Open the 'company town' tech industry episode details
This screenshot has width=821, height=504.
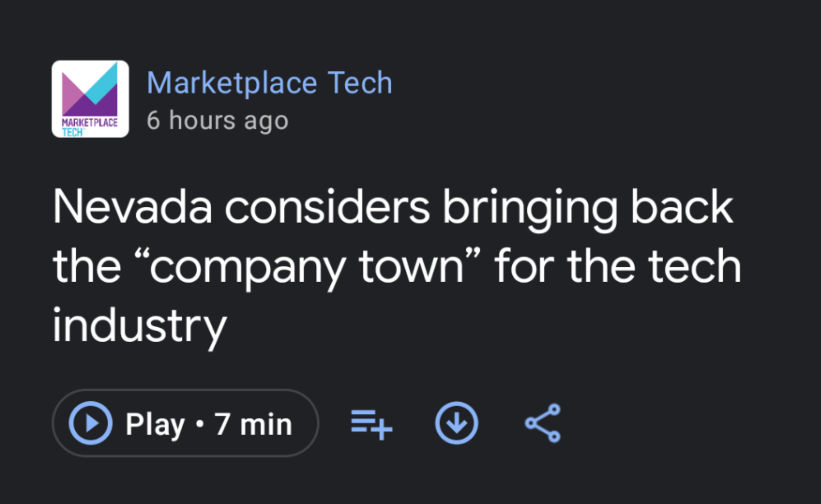coord(397,266)
